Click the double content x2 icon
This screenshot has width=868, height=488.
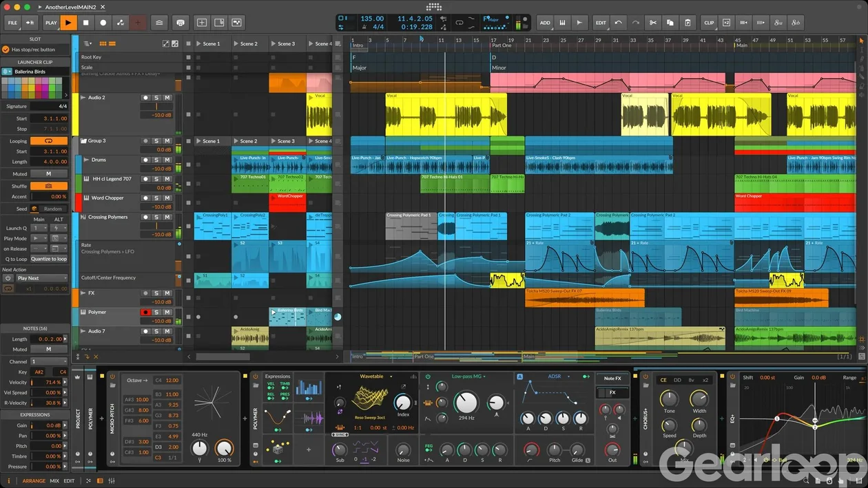tap(726, 23)
